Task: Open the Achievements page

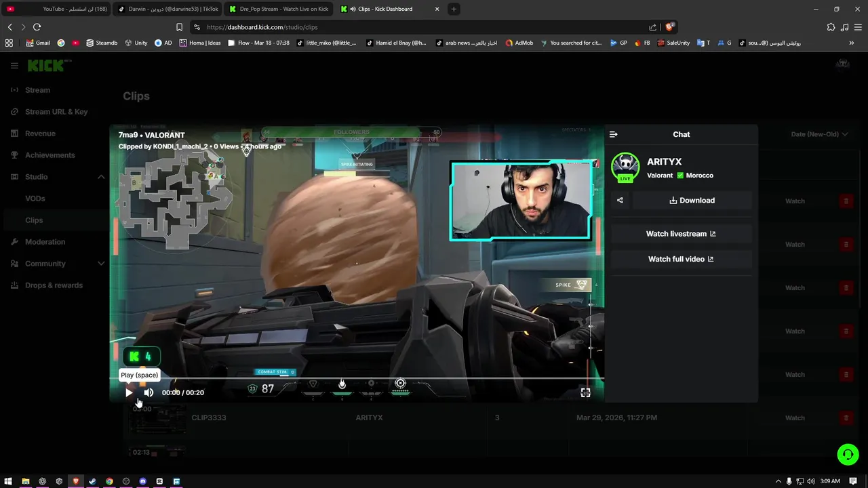Action: coord(50,155)
